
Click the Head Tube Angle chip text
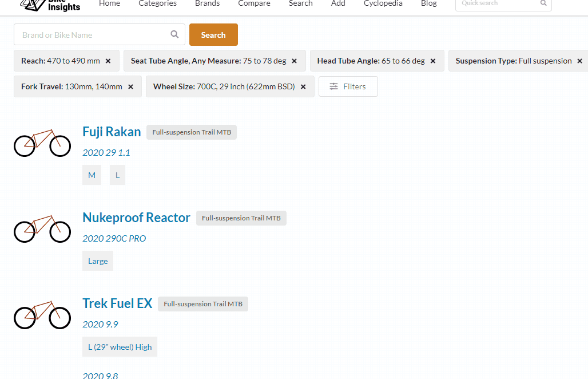click(x=371, y=61)
